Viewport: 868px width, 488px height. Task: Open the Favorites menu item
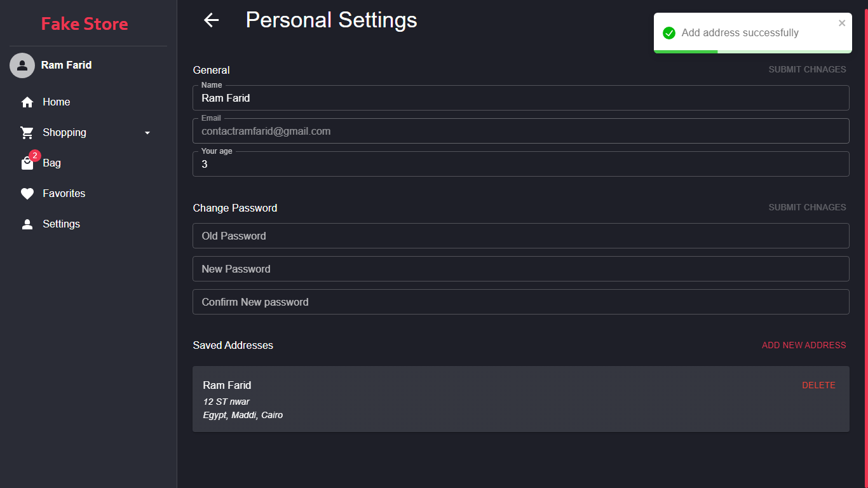[64, 194]
